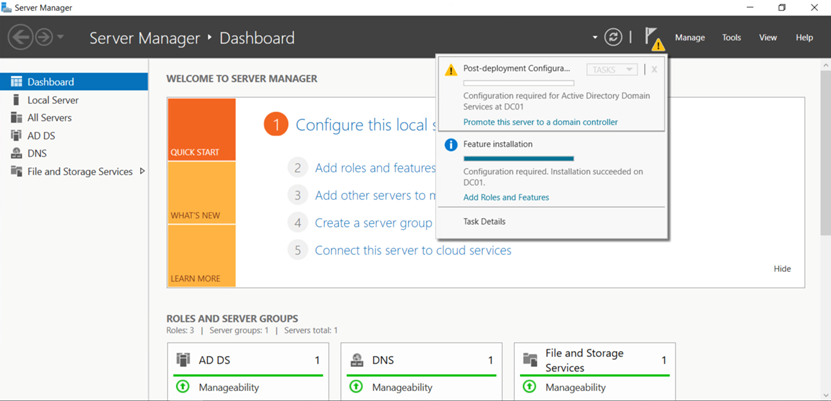Select Dashboard in the sidebar
The image size is (831, 401).
[x=74, y=82]
